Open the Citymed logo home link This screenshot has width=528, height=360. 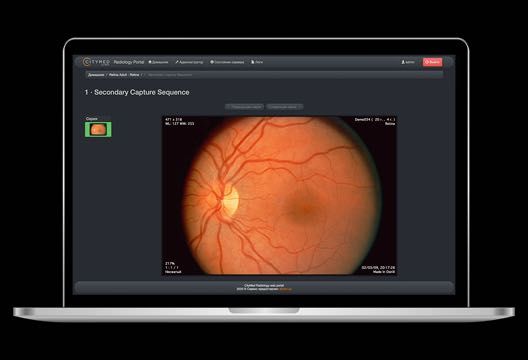96,62
